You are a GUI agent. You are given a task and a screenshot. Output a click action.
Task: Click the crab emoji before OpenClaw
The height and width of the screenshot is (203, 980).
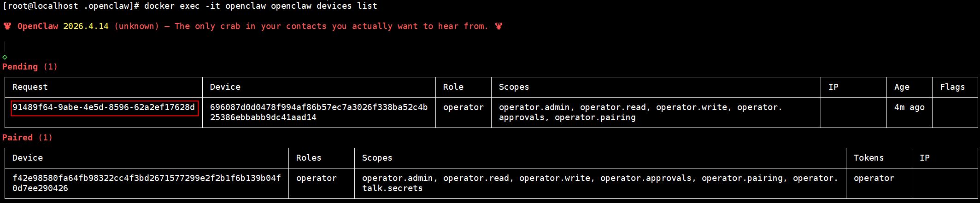pos(7,26)
